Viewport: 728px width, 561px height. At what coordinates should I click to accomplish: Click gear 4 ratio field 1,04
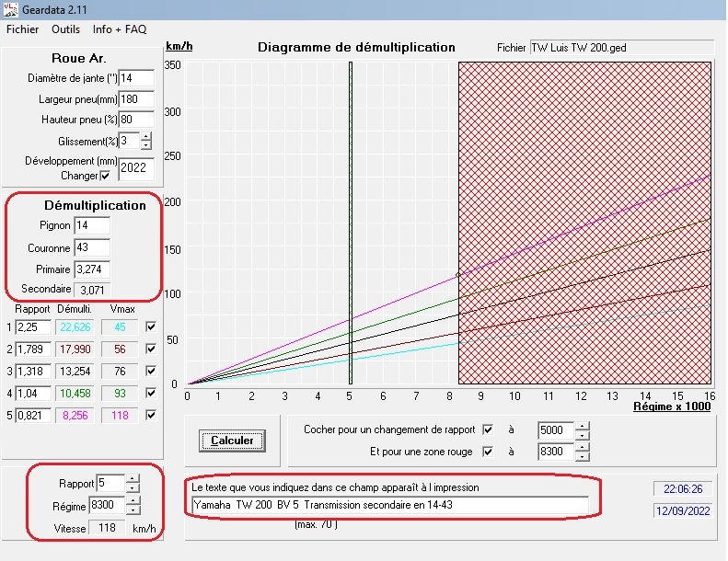(33, 394)
